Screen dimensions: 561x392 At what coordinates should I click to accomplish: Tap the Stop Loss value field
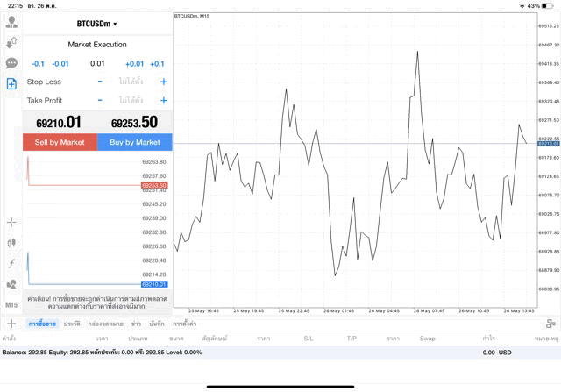point(131,82)
